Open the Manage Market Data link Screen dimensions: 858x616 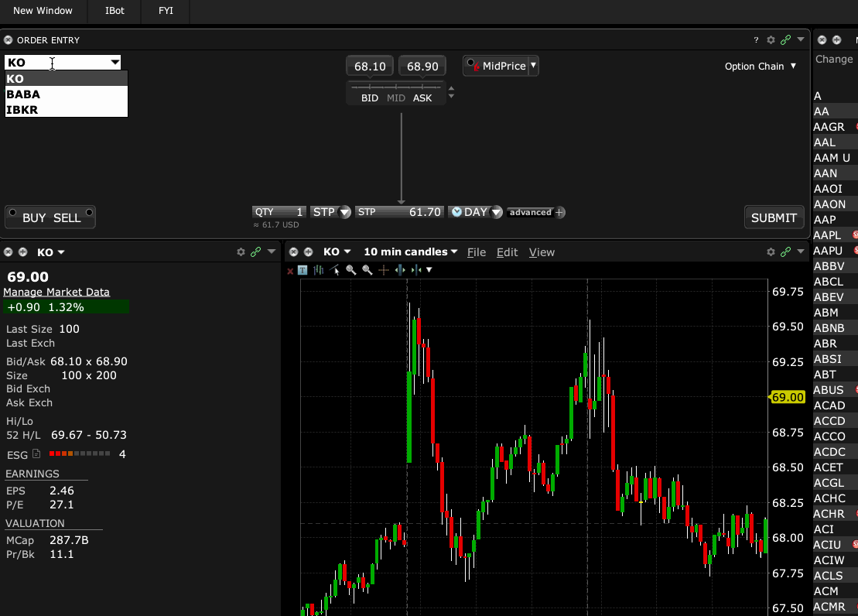(x=56, y=293)
